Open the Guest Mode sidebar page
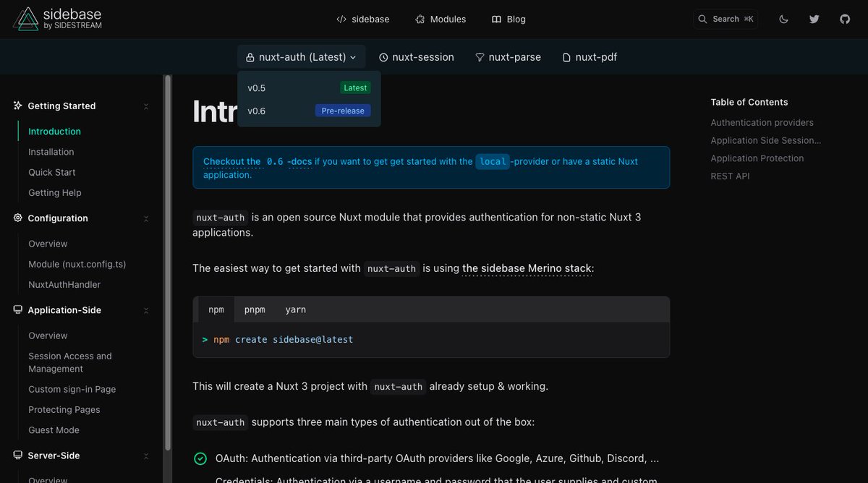This screenshot has height=483, width=868. point(54,429)
